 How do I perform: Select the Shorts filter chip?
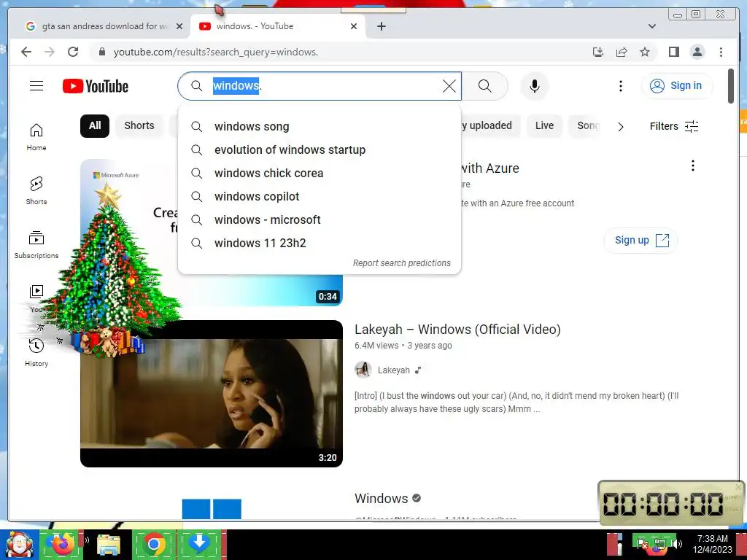(x=139, y=125)
